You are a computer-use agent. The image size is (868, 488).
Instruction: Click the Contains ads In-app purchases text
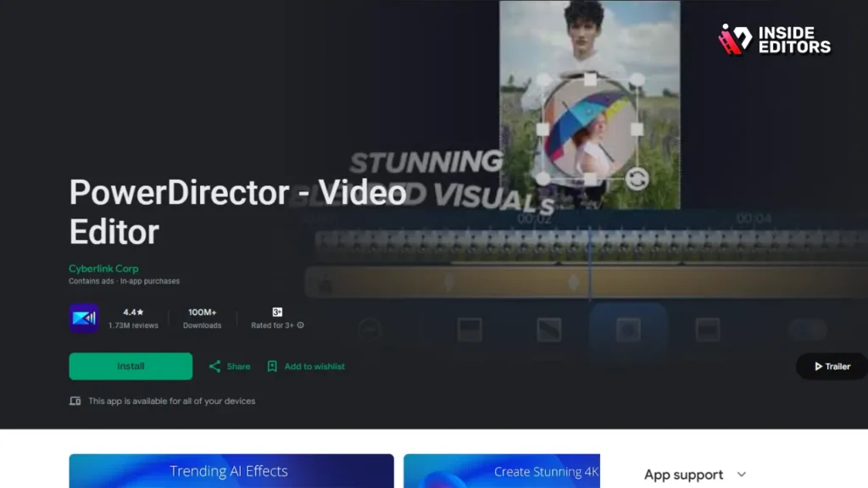tap(124, 281)
